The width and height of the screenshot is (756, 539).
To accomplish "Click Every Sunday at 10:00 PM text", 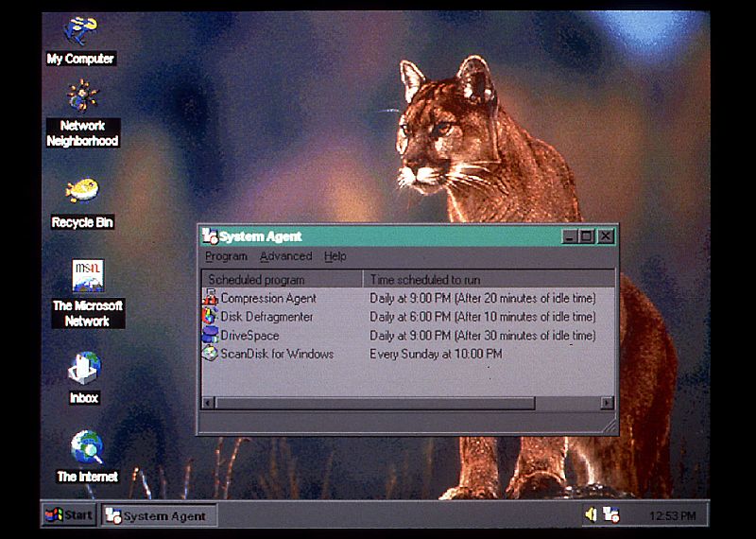I will point(436,354).
